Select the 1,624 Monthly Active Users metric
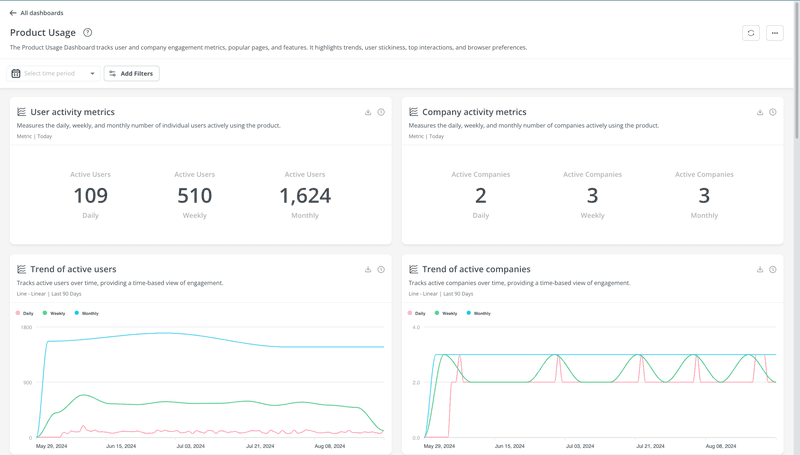 pos(305,195)
